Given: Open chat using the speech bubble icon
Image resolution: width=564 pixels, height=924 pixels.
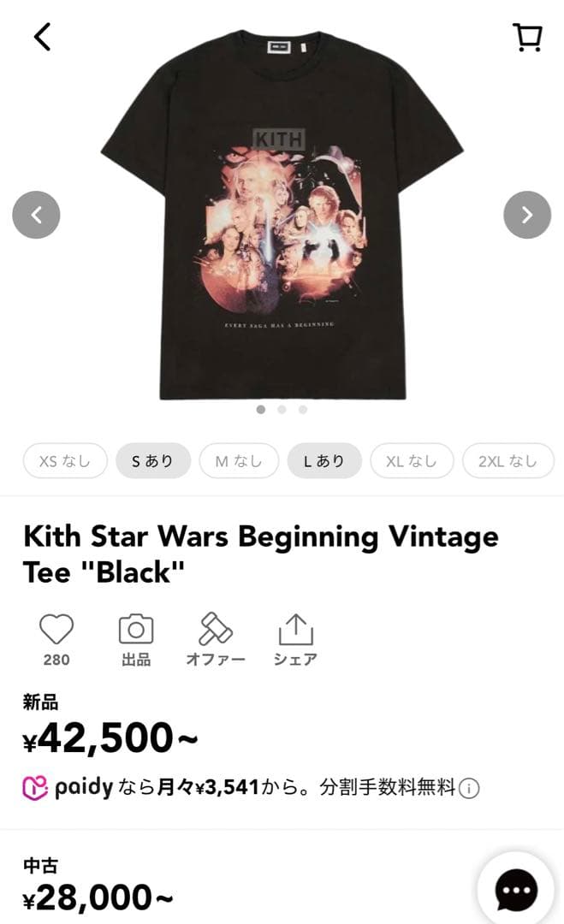Looking at the screenshot, I should pyautogui.click(x=517, y=888).
